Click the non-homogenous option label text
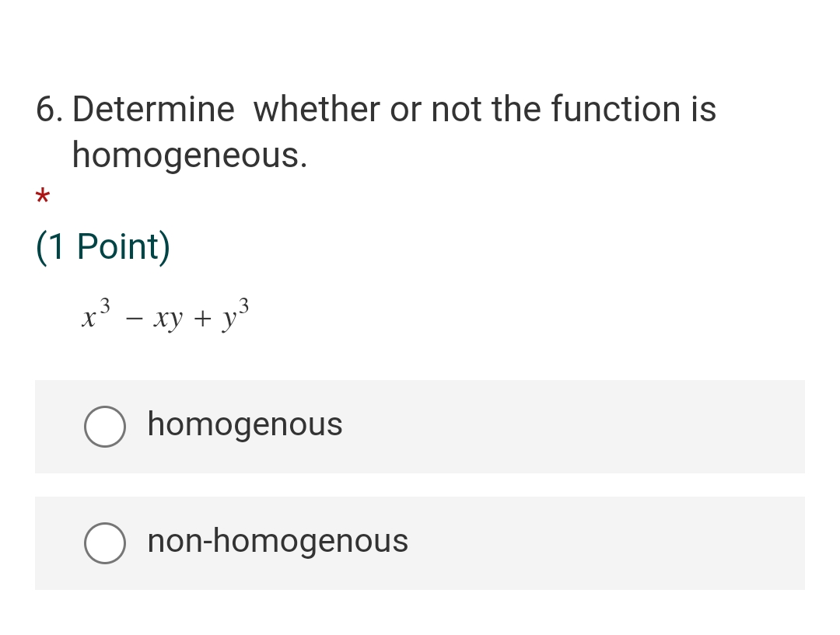Image resolution: width=840 pixels, height=635 pixels. tap(278, 540)
